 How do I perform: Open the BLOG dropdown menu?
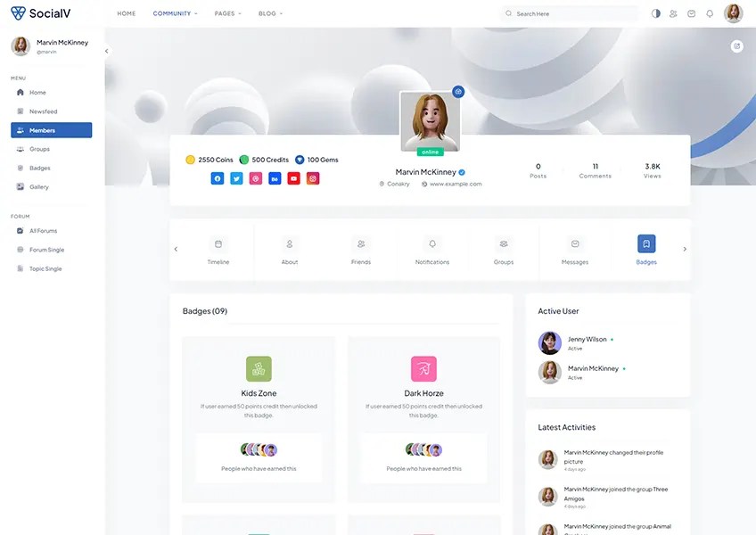[268, 12]
